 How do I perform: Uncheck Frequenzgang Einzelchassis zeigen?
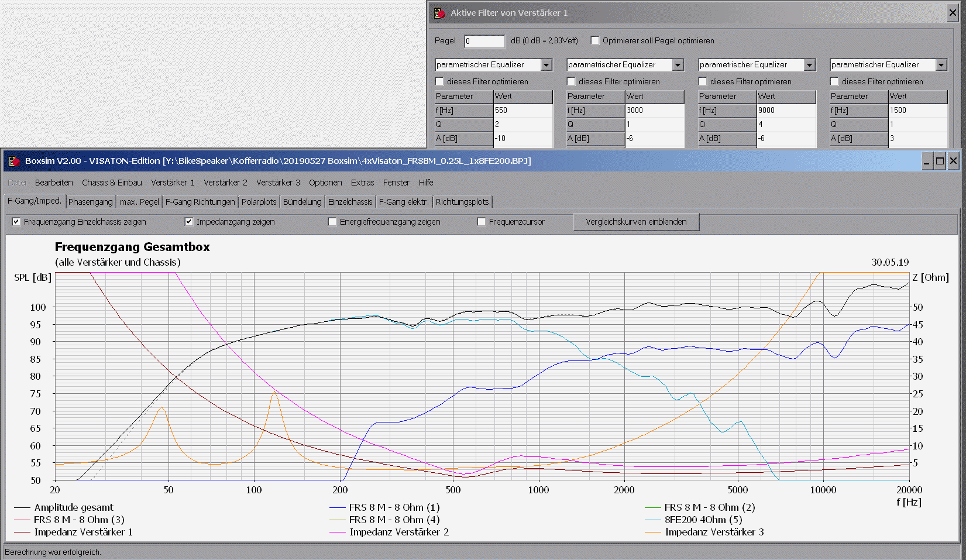(x=16, y=222)
